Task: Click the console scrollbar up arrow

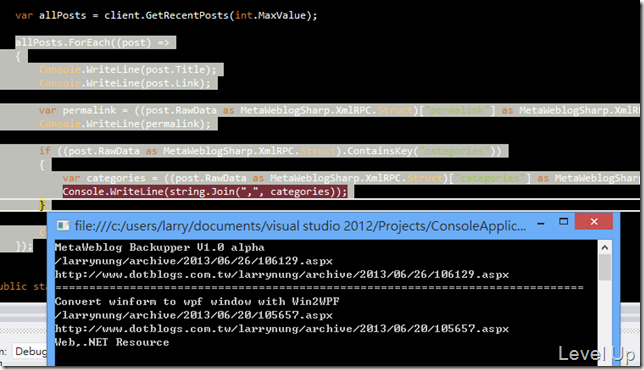Action: click(605, 248)
